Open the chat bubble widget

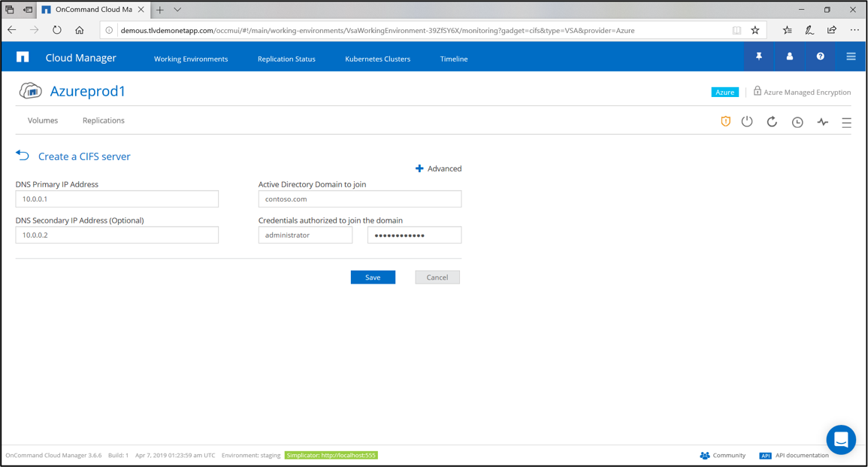(x=841, y=440)
